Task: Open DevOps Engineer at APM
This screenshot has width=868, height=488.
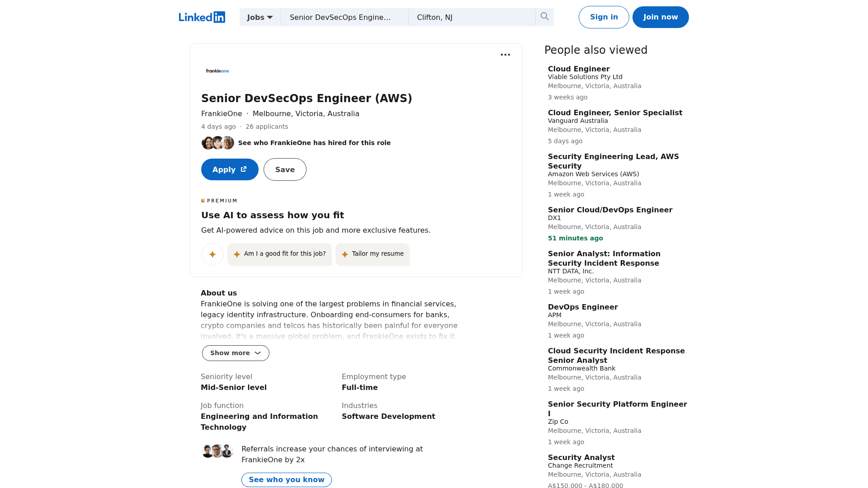Action: point(583,307)
